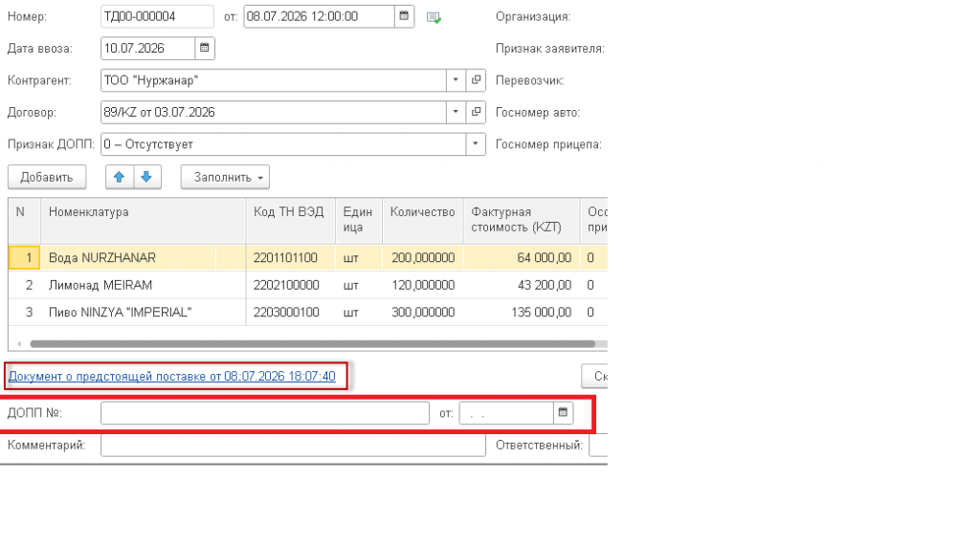Select row Лимонад MEIRAM
980x546 pixels.
click(x=307, y=285)
